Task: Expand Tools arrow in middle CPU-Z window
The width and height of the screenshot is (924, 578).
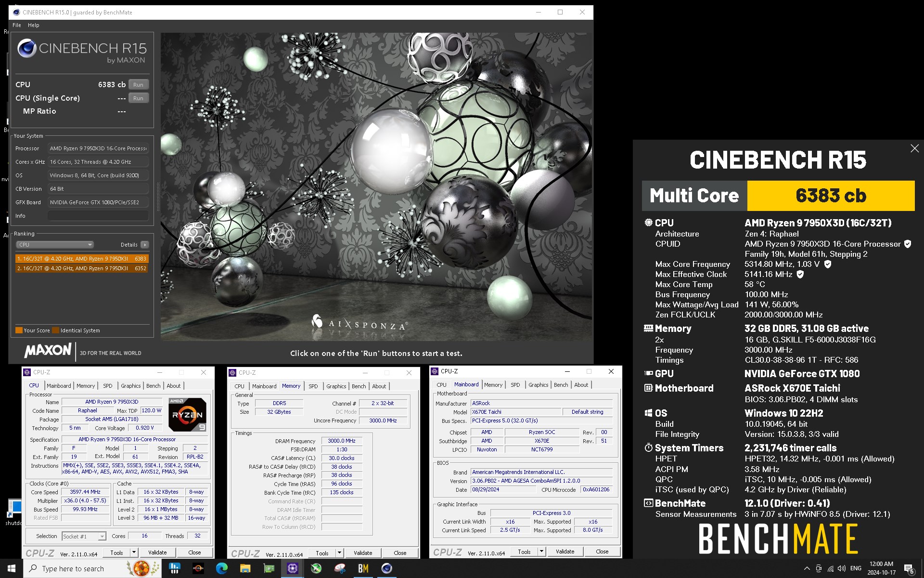Action: pos(340,553)
